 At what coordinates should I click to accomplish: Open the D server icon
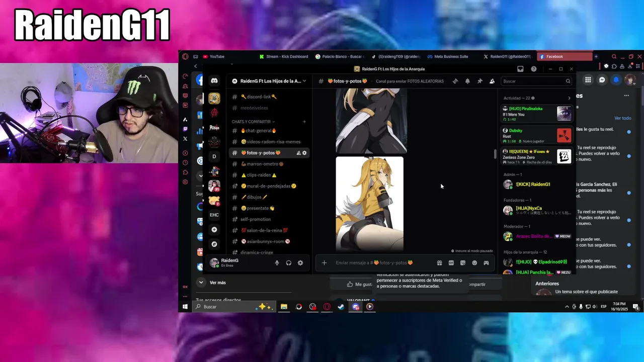[x=214, y=156]
